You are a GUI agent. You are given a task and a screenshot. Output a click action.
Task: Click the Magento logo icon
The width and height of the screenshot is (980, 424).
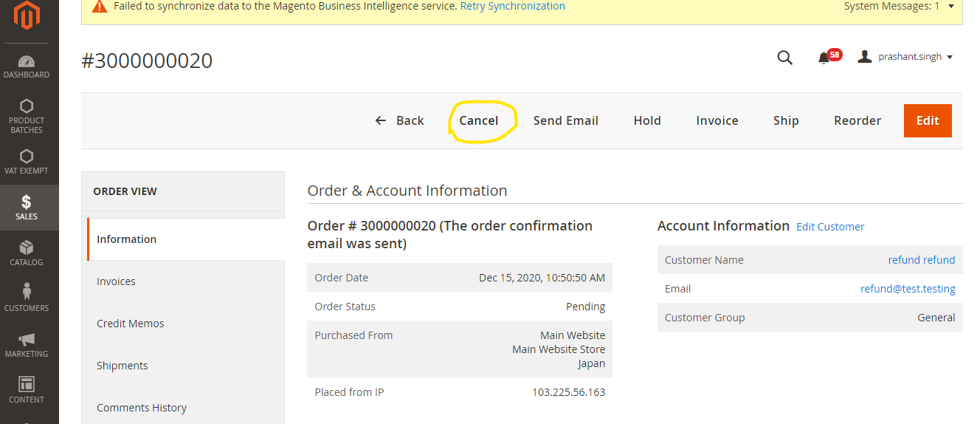27,16
